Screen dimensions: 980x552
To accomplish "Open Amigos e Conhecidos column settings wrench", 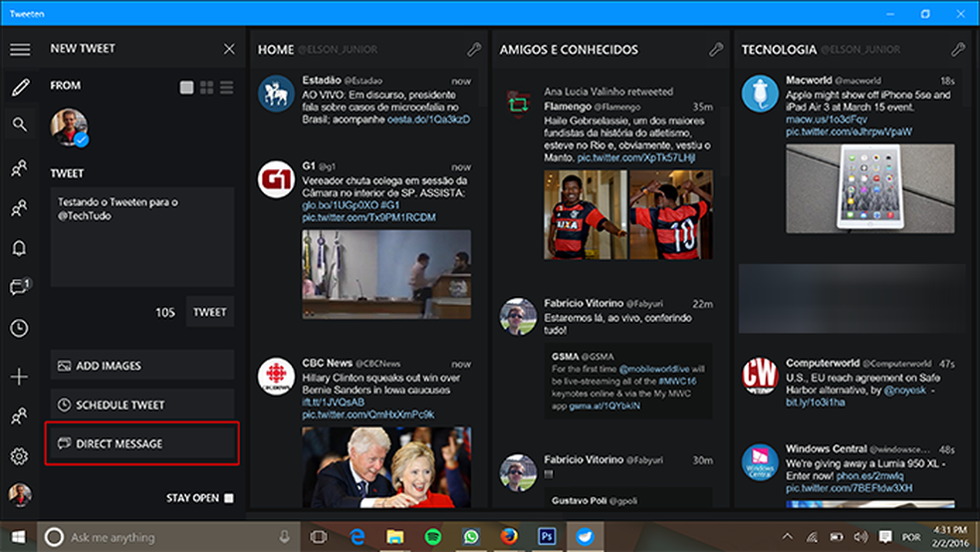I will point(716,50).
